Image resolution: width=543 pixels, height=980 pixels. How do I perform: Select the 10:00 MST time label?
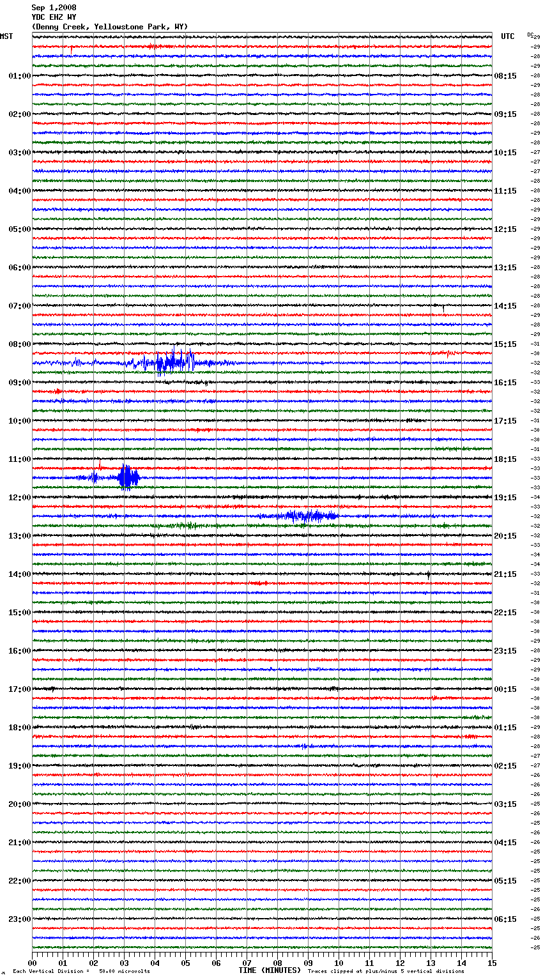point(20,421)
